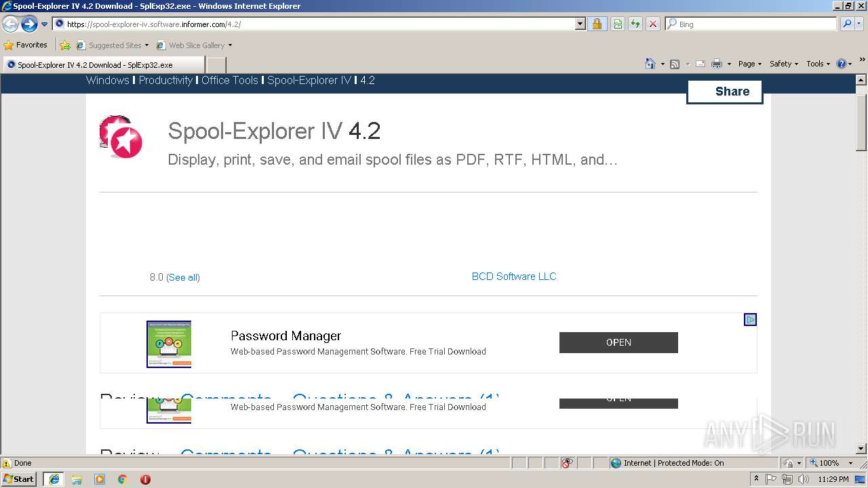Expand the Print options dropdown arrow
This screenshot has width=868, height=488.
[x=729, y=64]
